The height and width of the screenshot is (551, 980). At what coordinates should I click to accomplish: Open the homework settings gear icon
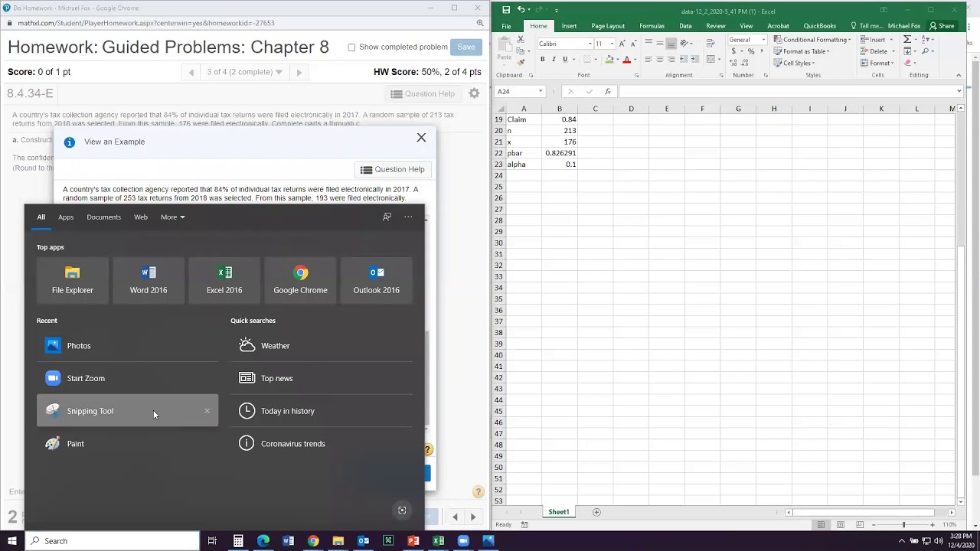pyautogui.click(x=475, y=93)
